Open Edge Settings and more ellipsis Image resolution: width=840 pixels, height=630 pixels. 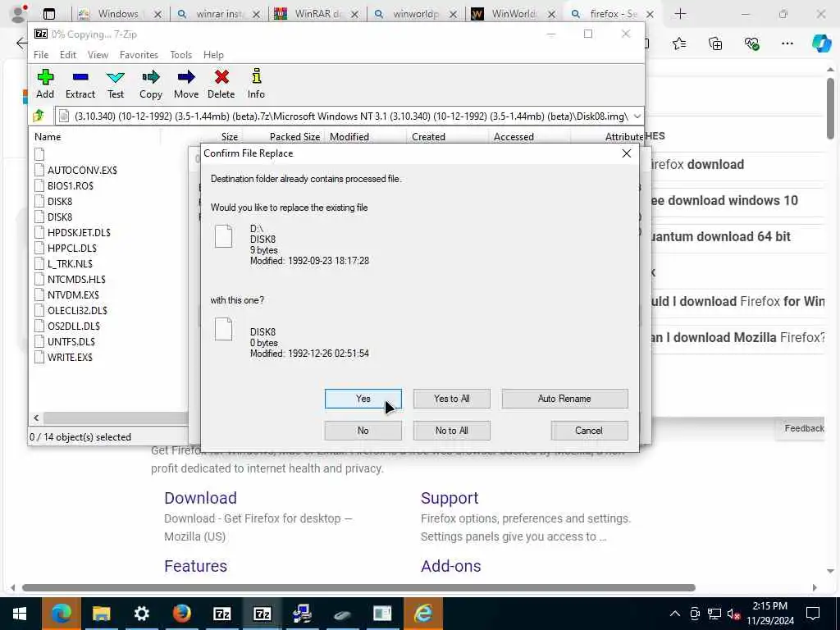tap(787, 43)
